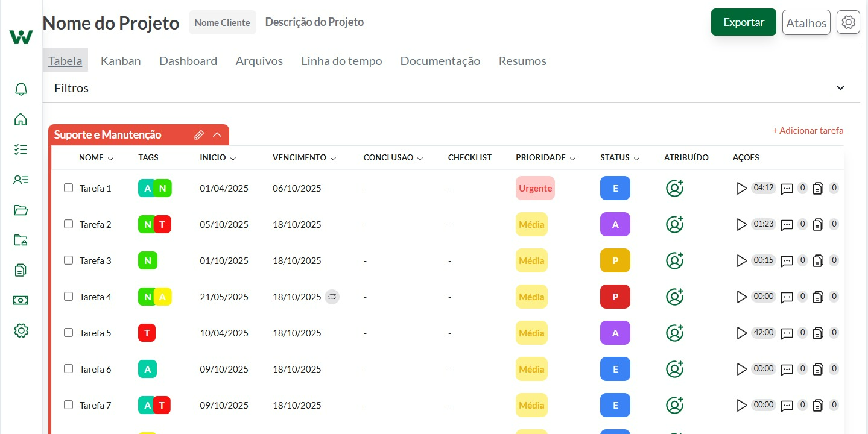The height and width of the screenshot is (434, 868).
Task: Open settings via the gear icon top right
Action: pos(848,22)
